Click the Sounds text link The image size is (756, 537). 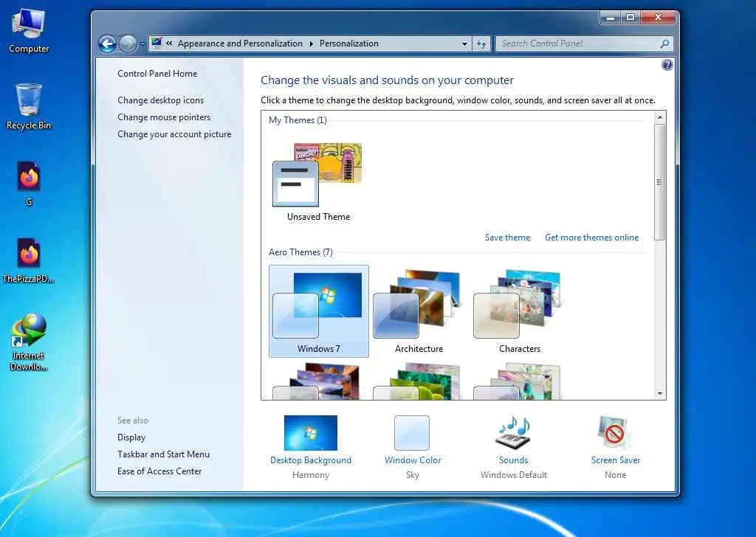[514, 460]
